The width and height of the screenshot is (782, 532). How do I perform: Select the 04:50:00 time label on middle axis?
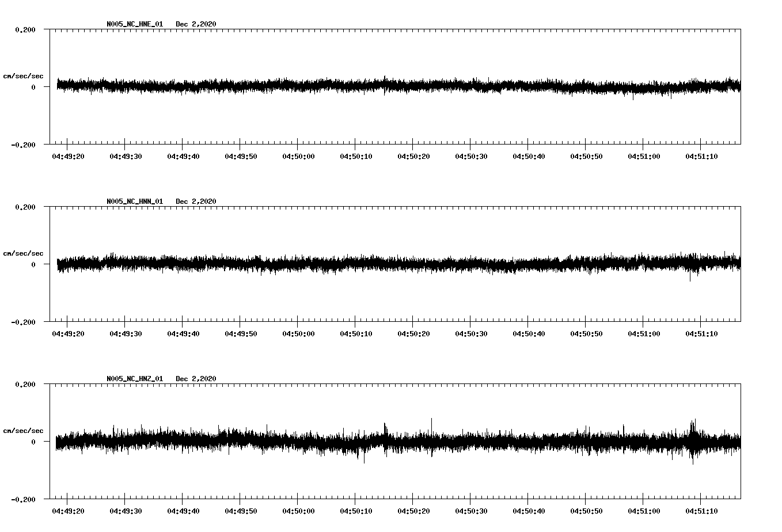point(298,332)
